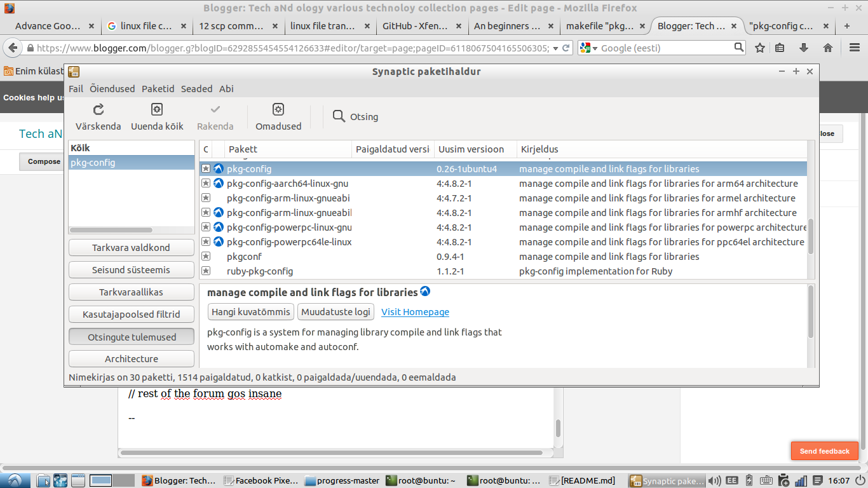This screenshot has width=868, height=488.
Task: Bookmark this page with the star icon
Action: click(760, 48)
